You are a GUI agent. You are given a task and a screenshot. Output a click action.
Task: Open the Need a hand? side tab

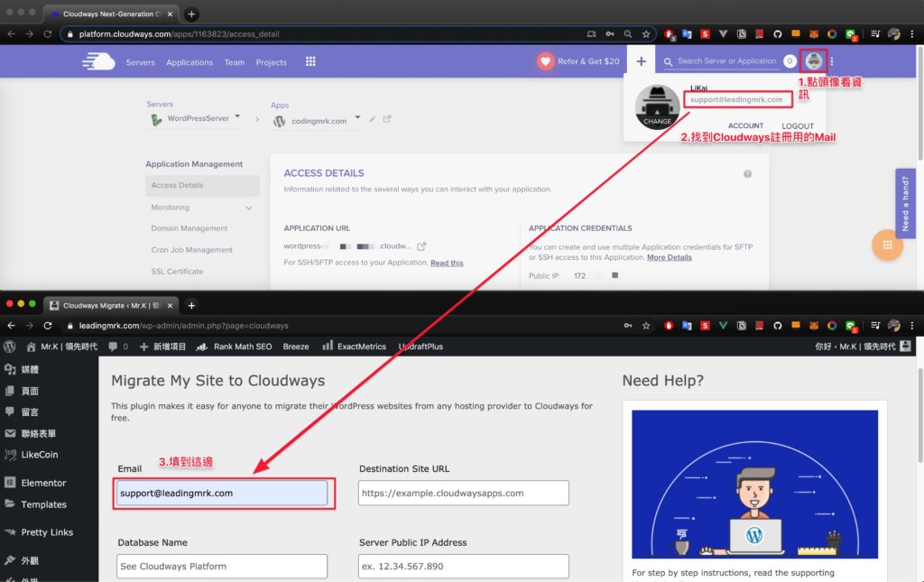pos(905,204)
